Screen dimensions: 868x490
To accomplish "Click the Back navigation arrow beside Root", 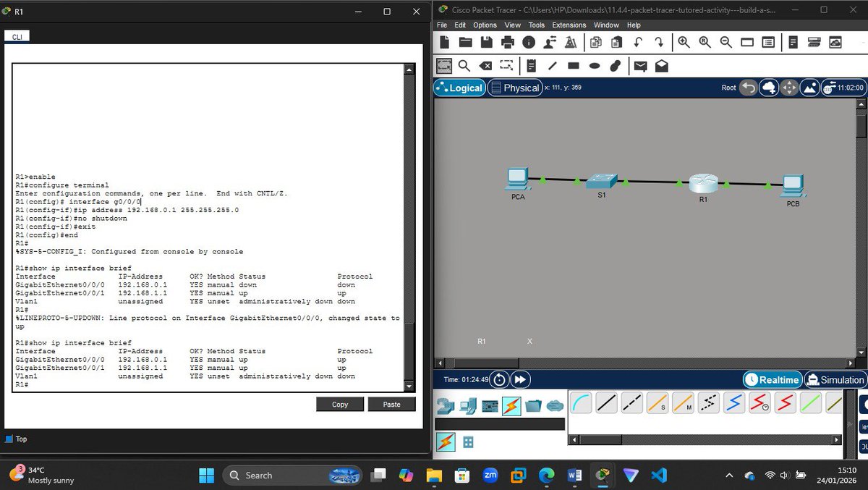I will tap(749, 88).
